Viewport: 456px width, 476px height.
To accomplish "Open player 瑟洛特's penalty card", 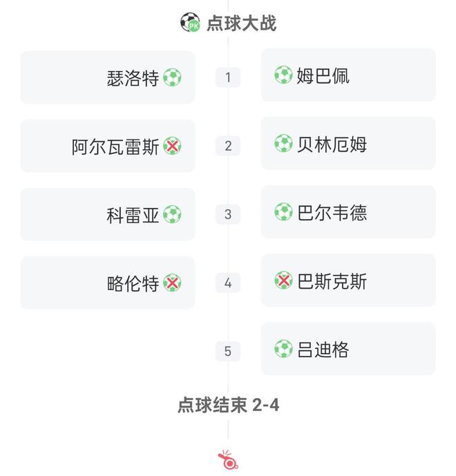I will (108, 77).
